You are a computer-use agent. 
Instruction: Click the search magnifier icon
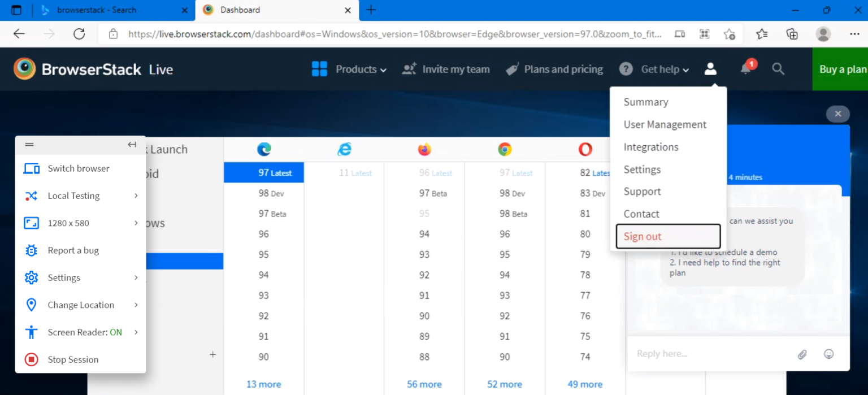[x=778, y=69]
